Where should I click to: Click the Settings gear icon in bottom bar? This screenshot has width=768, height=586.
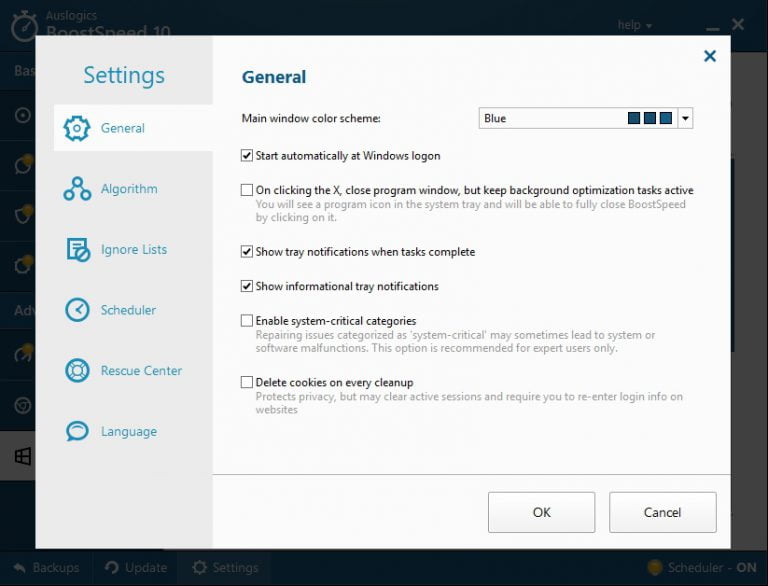pyautogui.click(x=199, y=567)
